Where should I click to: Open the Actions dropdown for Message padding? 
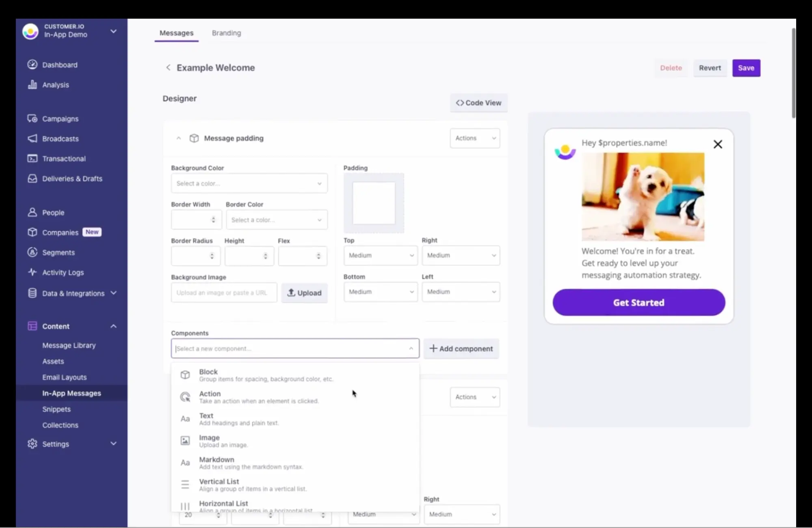pyautogui.click(x=474, y=138)
